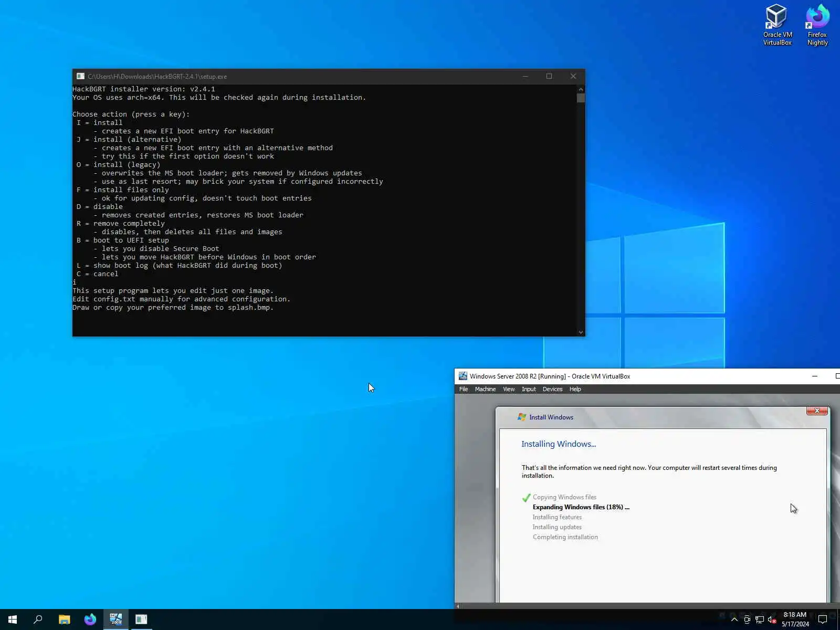Click the console title path "setup.exe"

[x=213, y=77]
